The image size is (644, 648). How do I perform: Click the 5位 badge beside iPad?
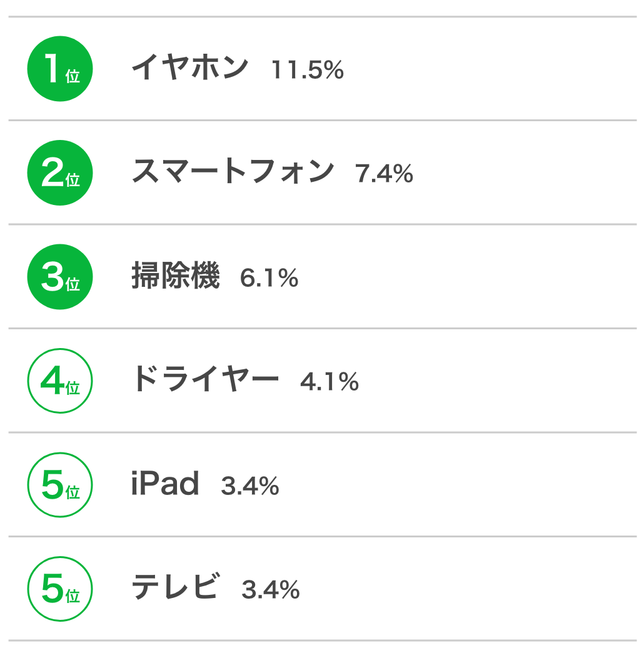point(60,485)
